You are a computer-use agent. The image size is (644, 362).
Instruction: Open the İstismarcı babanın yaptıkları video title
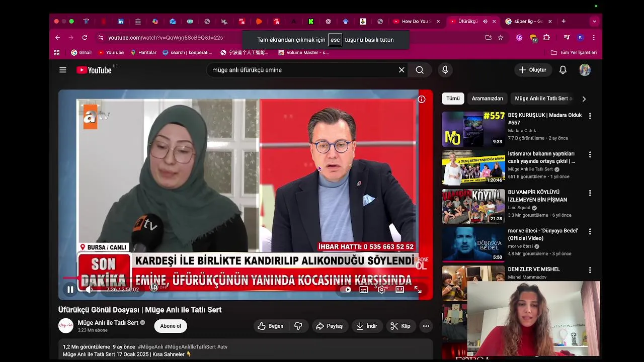click(x=541, y=157)
